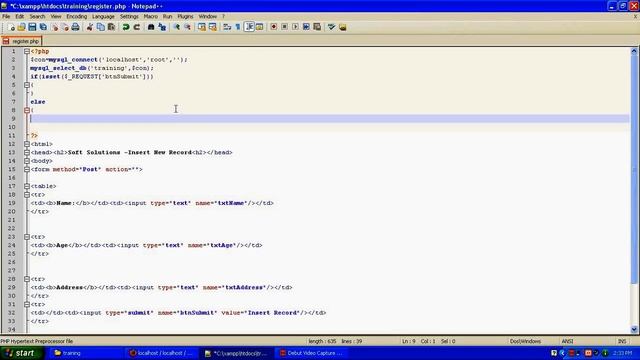The width and height of the screenshot is (640, 360).
Task: Collapse the <head> fold at line 13
Action: point(27,152)
